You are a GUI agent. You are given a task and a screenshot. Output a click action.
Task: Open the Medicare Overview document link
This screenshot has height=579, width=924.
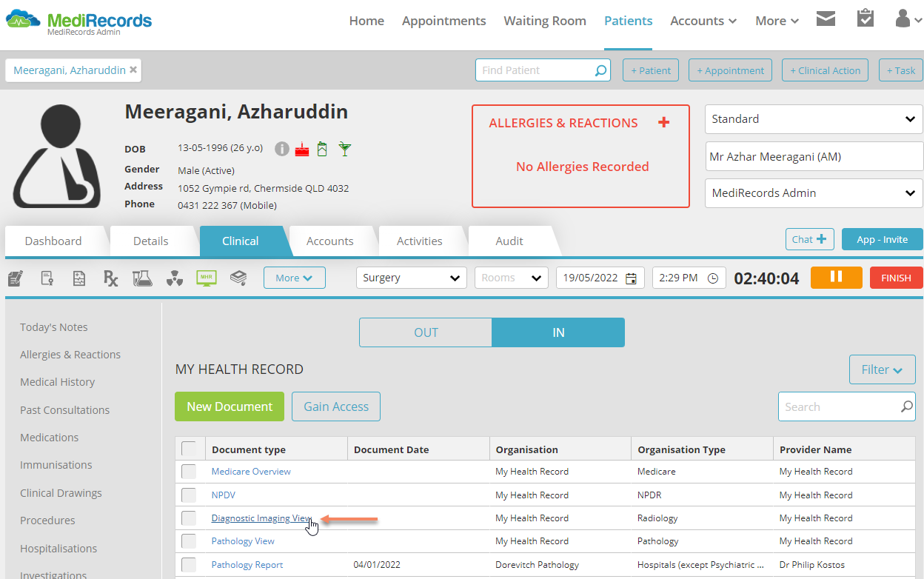pyautogui.click(x=251, y=472)
